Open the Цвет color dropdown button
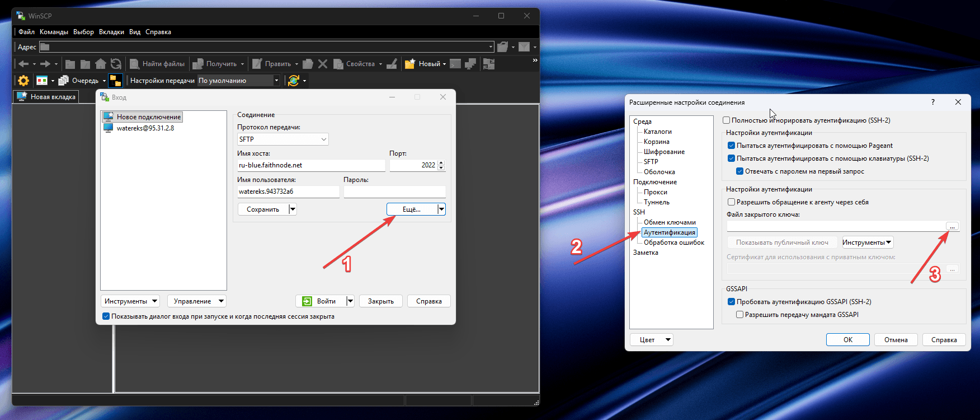Image resolution: width=980 pixels, height=420 pixels. pyautogui.click(x=652, y=340)
